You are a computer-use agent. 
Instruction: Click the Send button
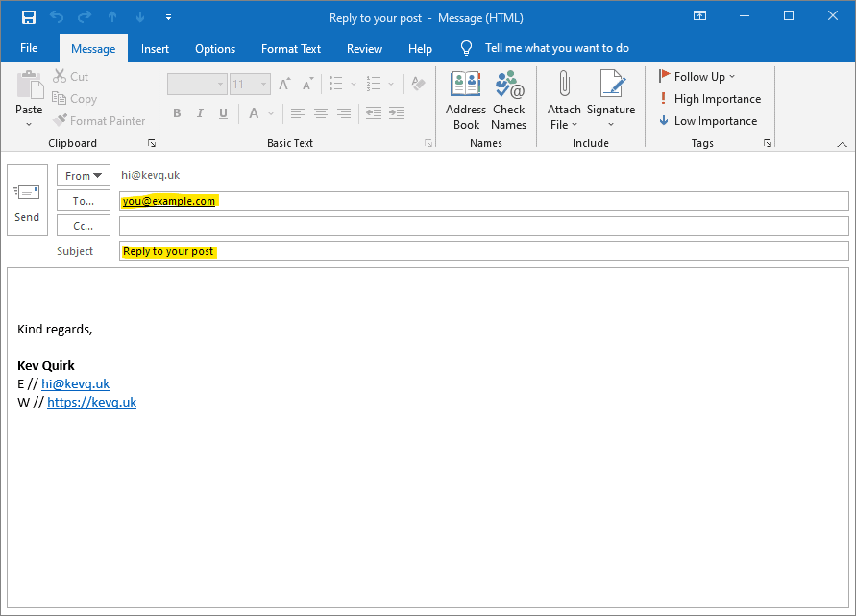click(27, 199)
